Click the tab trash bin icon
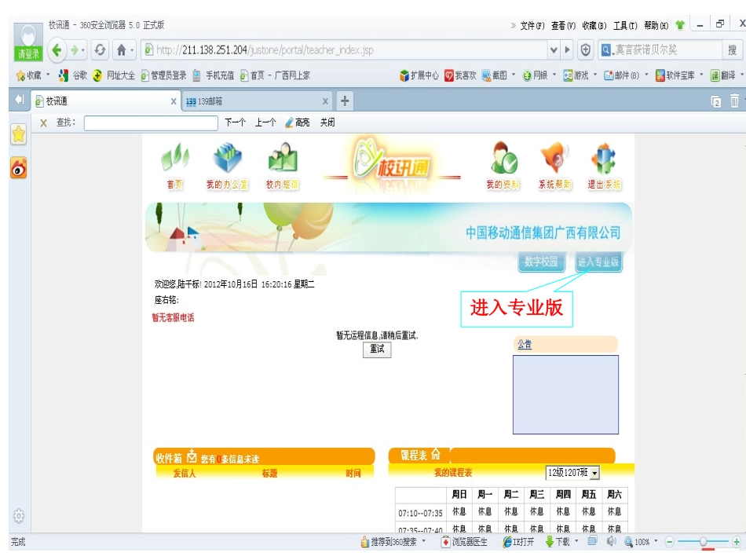746x560 pixels. pyautogui.click(x=734, y=101)
